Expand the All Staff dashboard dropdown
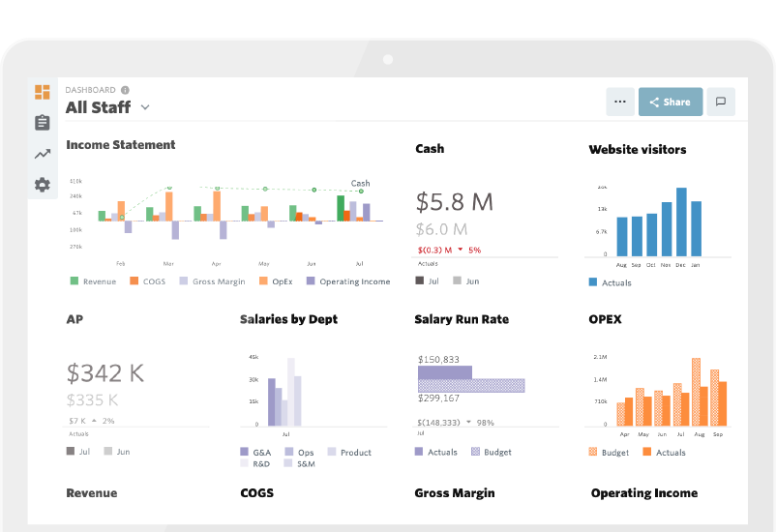Image resolution: width=776 pixels, height=532 pixels. click(145, 107)
